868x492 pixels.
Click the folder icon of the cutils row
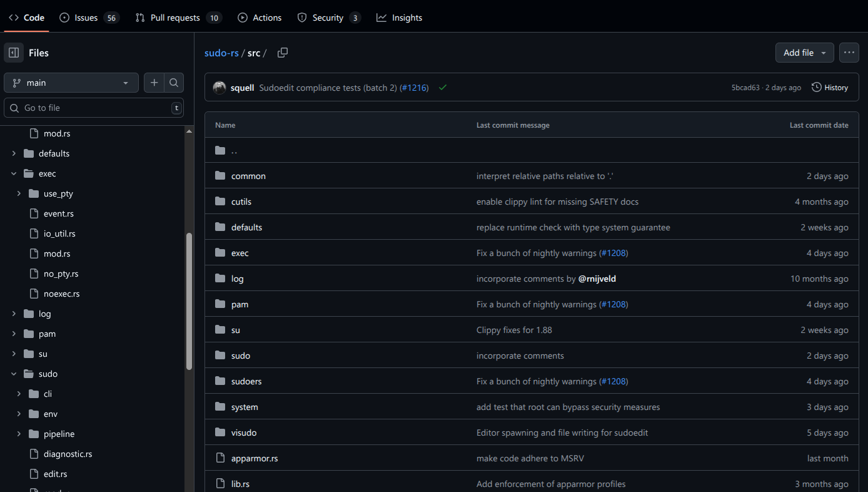click(x=220, y=202)
